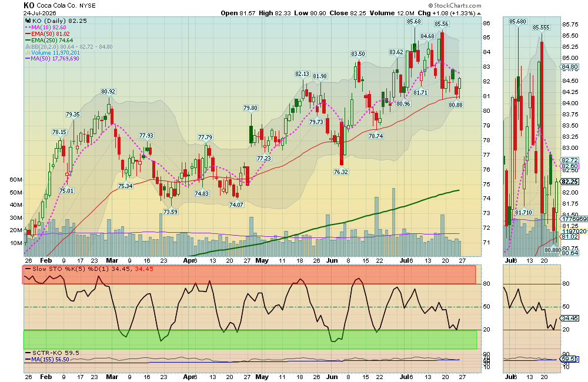
Task: Click the 'MA(50) 17,769,690' legend entry
Action: (x=55, y=59)
